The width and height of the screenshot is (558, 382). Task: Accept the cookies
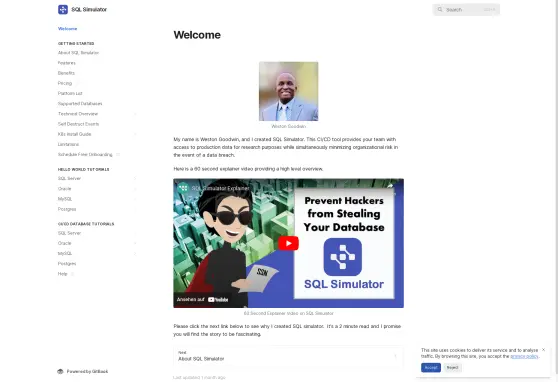coord(431,367)
